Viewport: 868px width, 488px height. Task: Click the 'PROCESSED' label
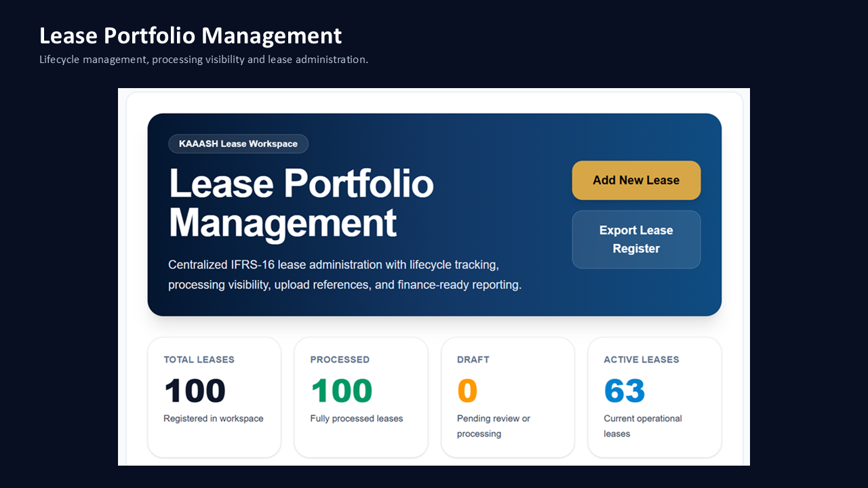tap(340, 360)
